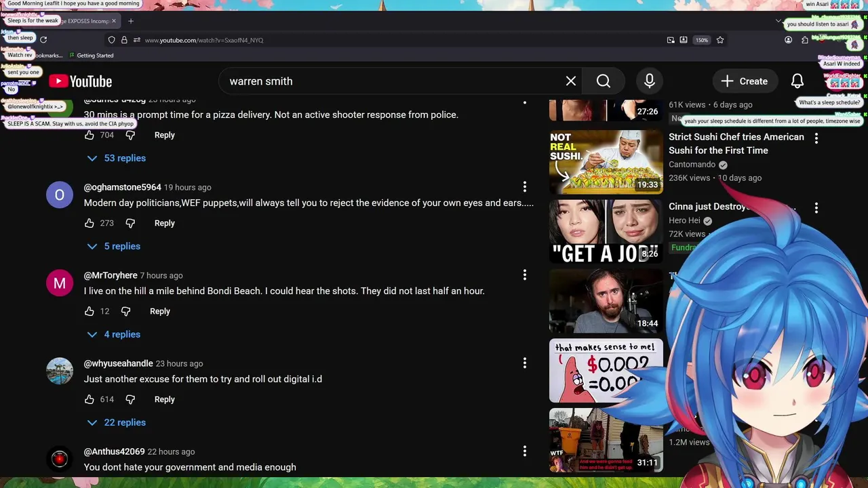Reply to @whyuseahandle's comment
868x488 pixels.
[165, 399]
